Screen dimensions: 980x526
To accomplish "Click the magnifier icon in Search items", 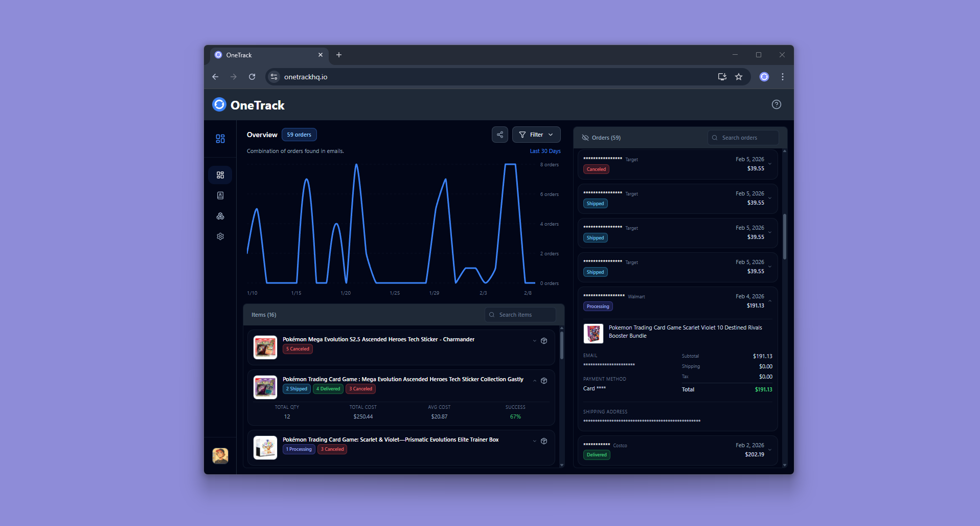I will click(492, 315).
